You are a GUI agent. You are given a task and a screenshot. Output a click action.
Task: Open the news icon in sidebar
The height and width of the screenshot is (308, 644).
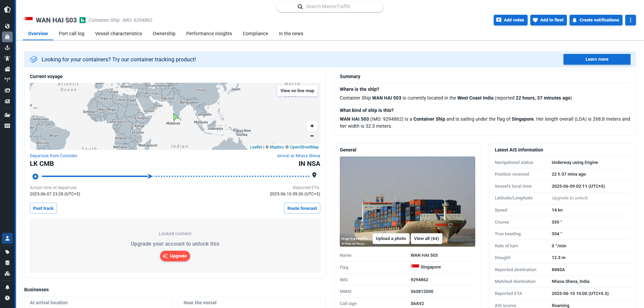7,101
